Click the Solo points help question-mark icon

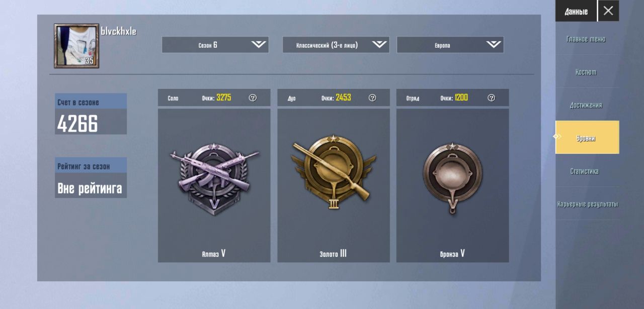pos(253,98)
